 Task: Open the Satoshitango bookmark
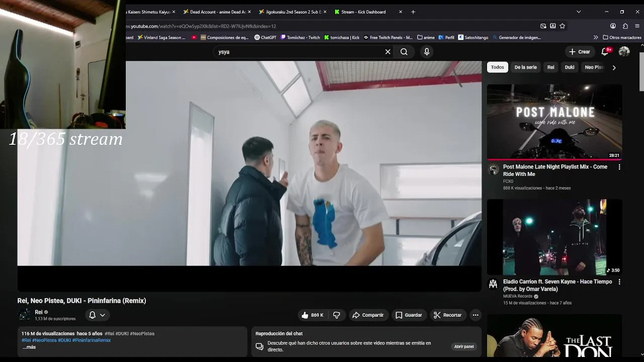click(x=473, y=38)
